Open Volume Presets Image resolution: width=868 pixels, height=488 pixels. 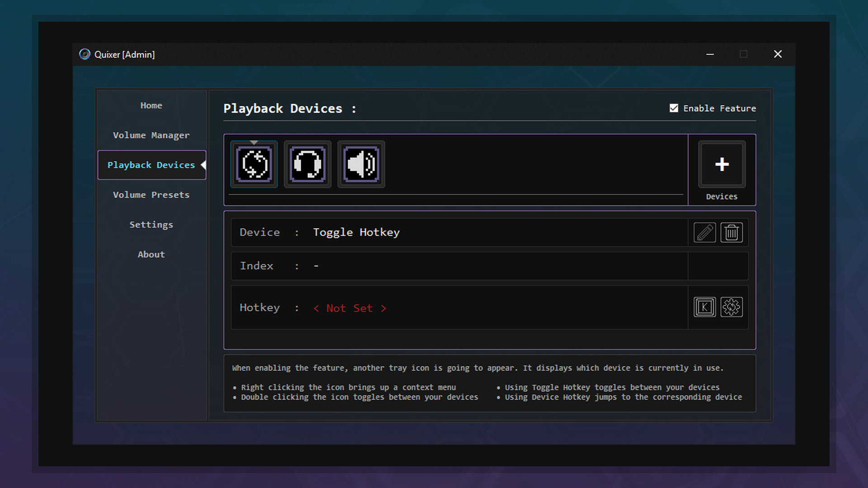(151, 195)
